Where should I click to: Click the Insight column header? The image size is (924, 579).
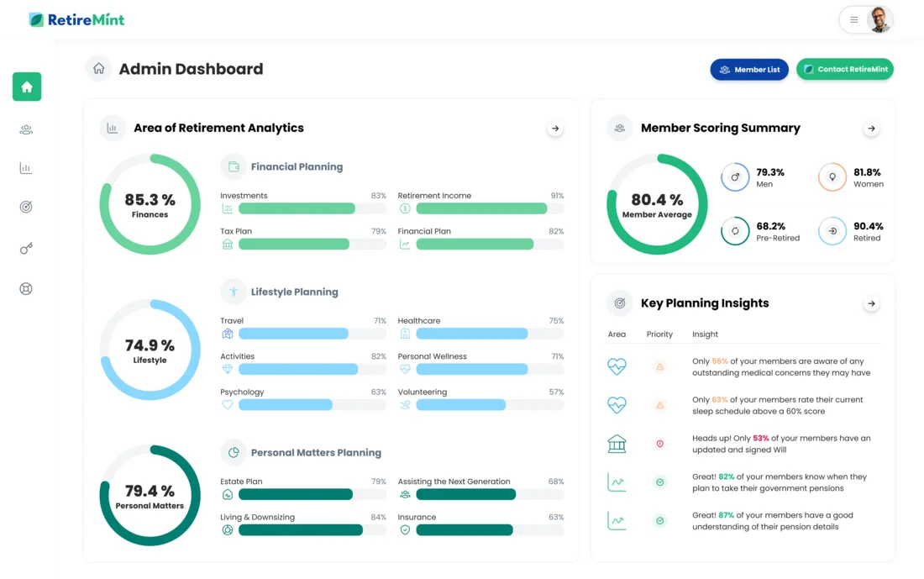705,334
